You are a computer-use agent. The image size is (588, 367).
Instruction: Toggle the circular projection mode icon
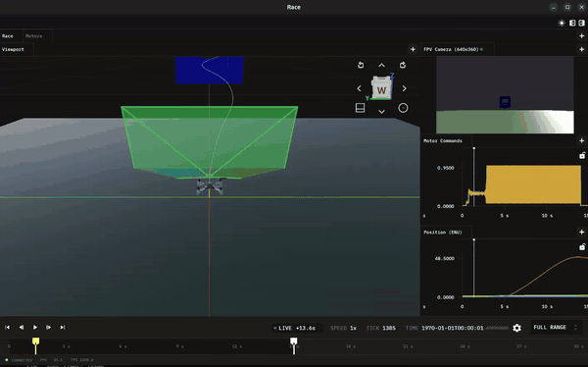click(403, 108)
